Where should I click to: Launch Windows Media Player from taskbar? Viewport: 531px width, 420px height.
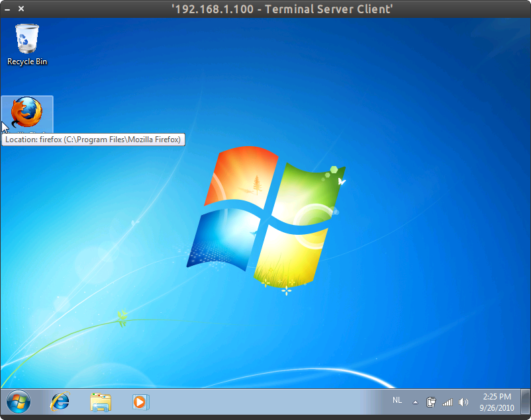tap(140, 402)
